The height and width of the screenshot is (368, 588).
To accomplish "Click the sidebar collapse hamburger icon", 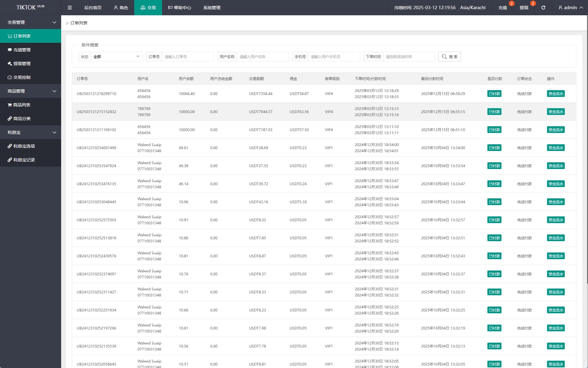I will click(x=70, y=8).
